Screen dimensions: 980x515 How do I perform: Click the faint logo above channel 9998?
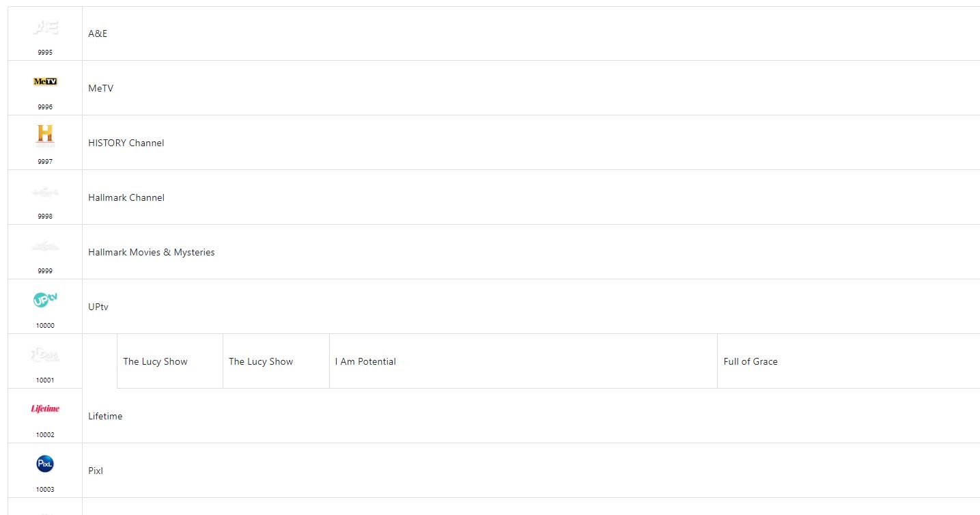[x=45, y=192]
